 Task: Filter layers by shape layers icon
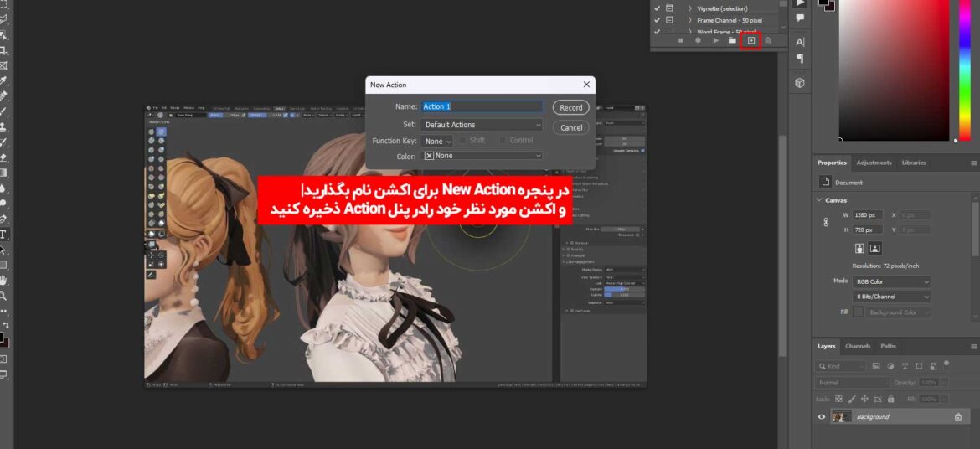(x=919, y=366)
